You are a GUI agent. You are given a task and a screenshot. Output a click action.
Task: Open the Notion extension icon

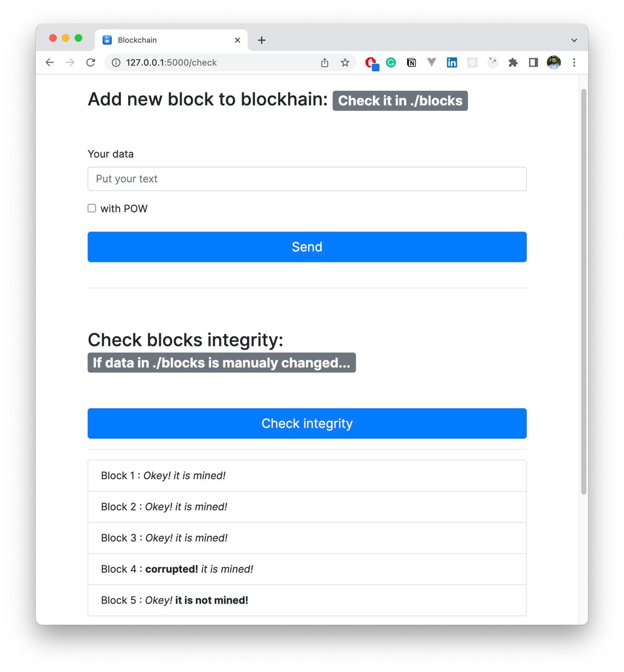pyautogui.click(x=411, y=62)
